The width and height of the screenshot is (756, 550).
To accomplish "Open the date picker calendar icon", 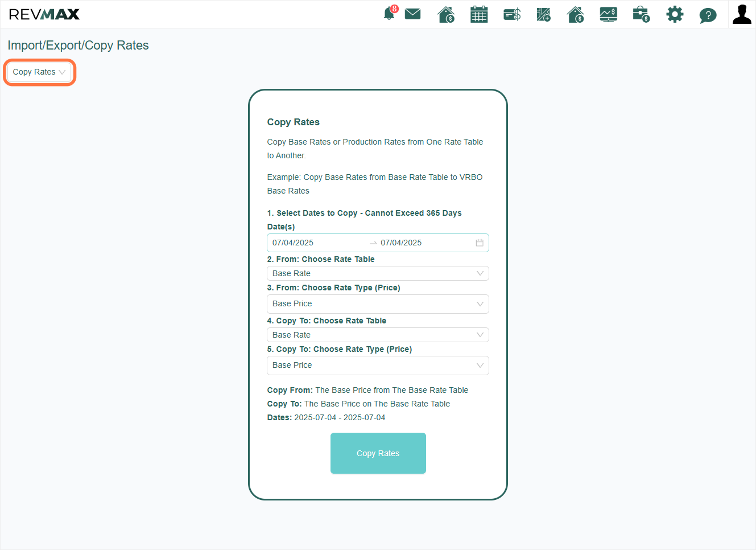I will pyautogui.click(x=480, y=243).
